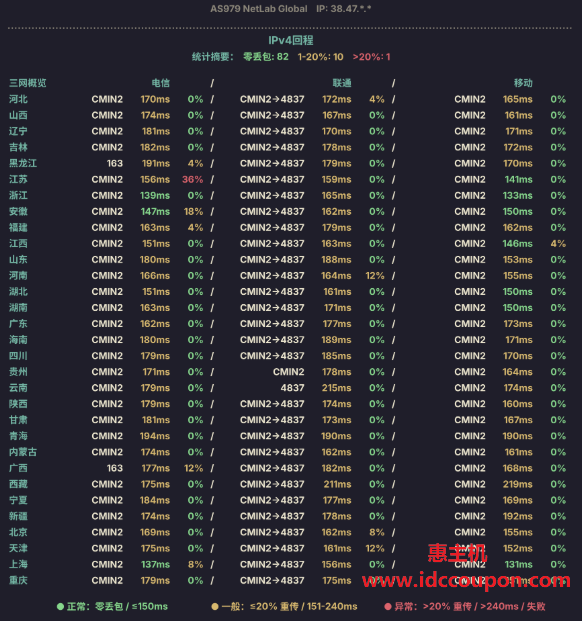Click the 电信 column header
This screenshot has height=621, width=582.
pos(161,83)
